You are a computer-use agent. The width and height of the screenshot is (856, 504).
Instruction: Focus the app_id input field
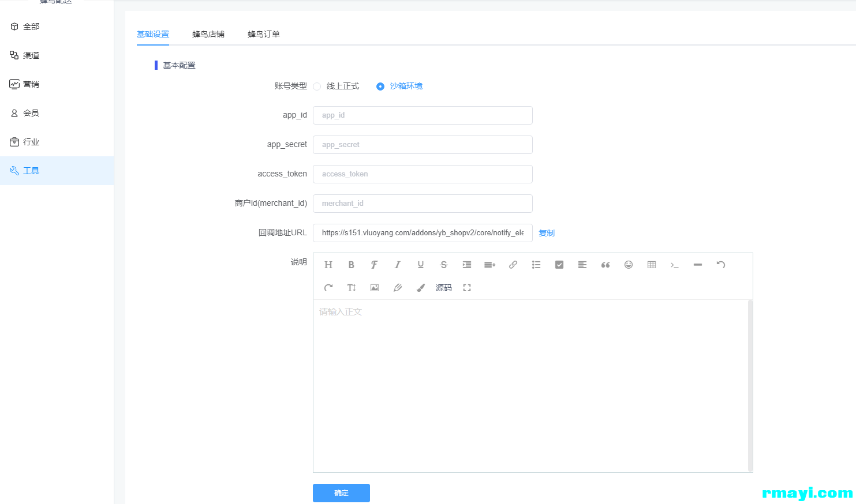tap(423, 115)
